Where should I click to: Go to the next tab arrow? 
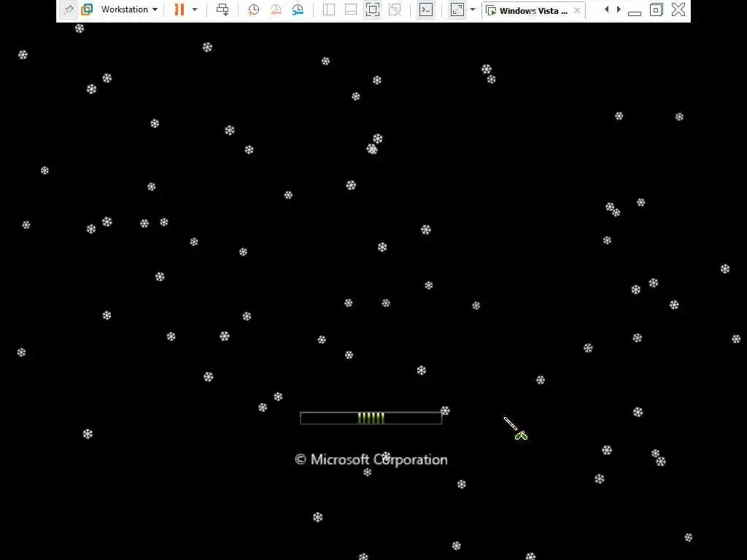619,9
